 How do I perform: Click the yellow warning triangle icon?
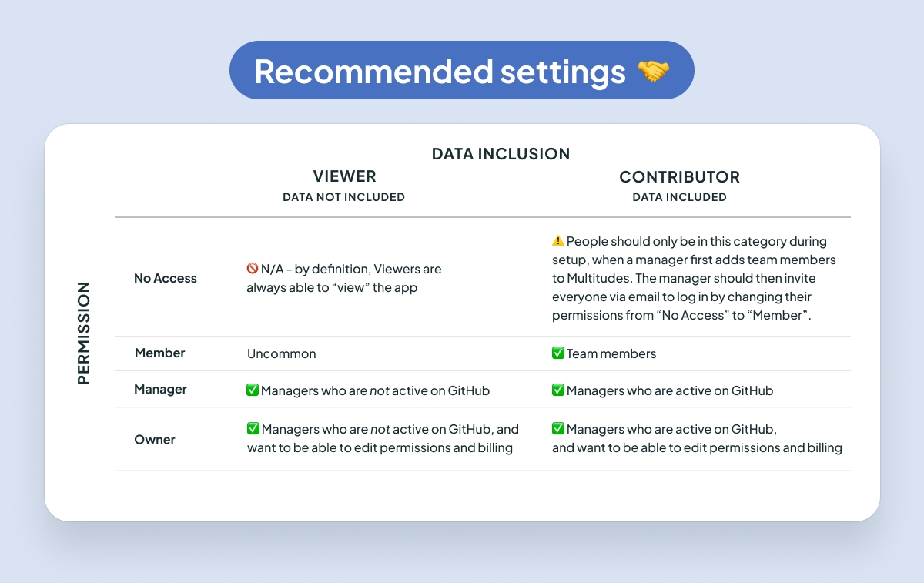coord(558,241)
